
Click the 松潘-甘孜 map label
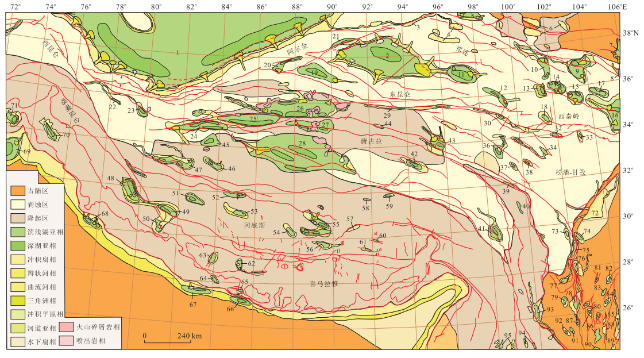[570, 172]
